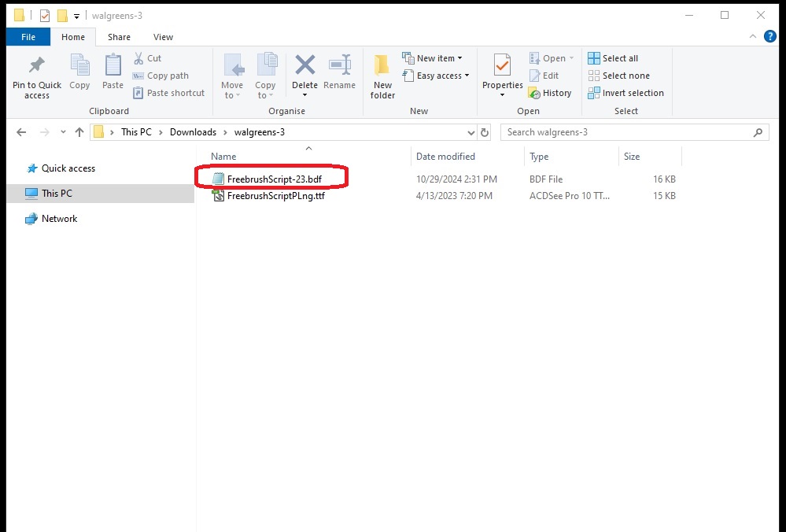Expand the Properties dropdown arrow

pos(502,95)
